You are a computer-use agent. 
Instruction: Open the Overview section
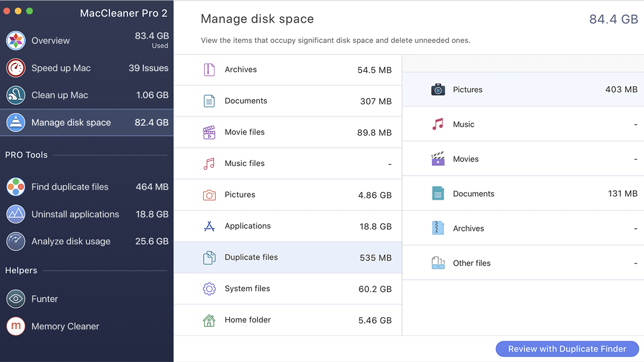[87, 41]
